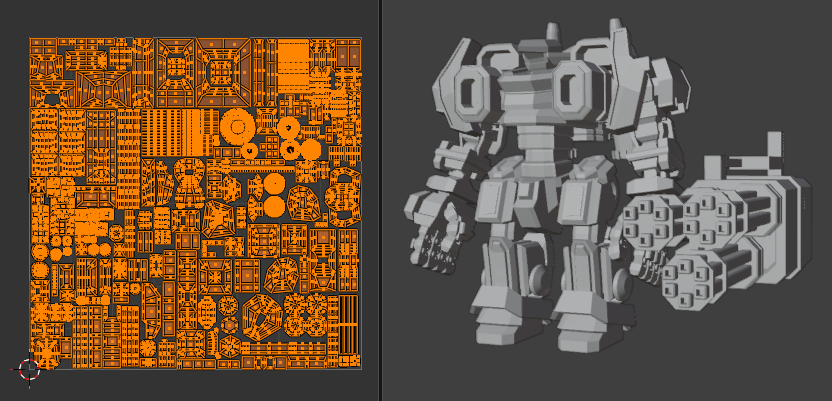
Task: Select the large solid orange rectangular UV island
Action: [293, 66]
